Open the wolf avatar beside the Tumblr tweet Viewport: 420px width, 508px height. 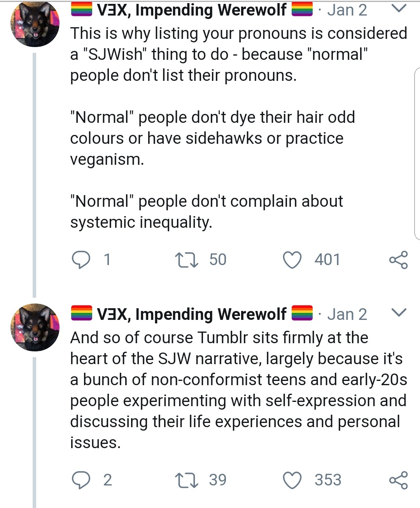[x=35, y=327]
